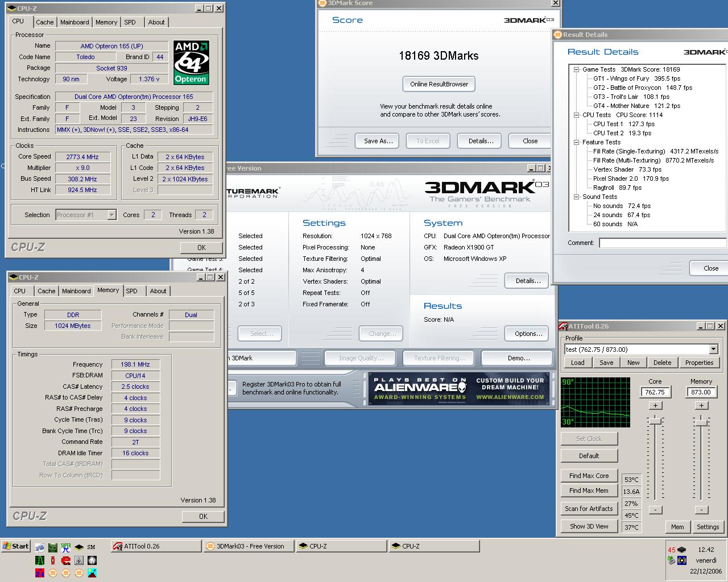Click Save As... in 3DMark Score window
The height and width of the screenshot is (582, 728).
(x=378, y=141)
